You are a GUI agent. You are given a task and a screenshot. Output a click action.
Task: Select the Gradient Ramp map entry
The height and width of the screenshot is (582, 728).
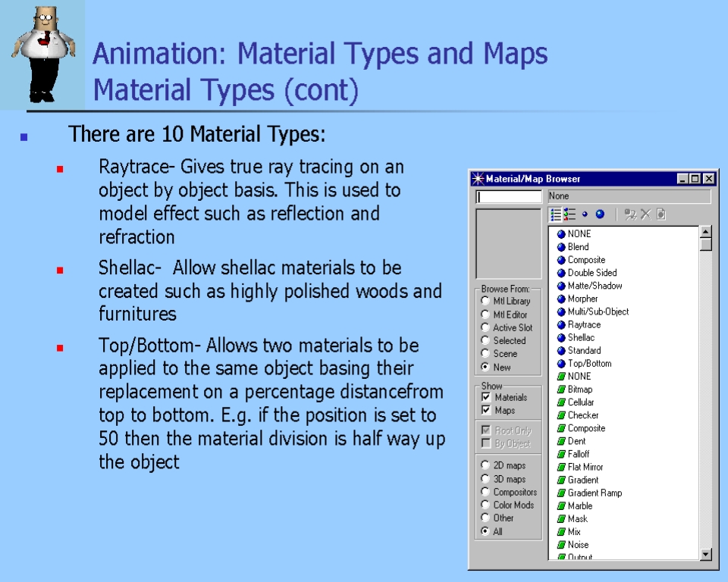pos(594,493)
